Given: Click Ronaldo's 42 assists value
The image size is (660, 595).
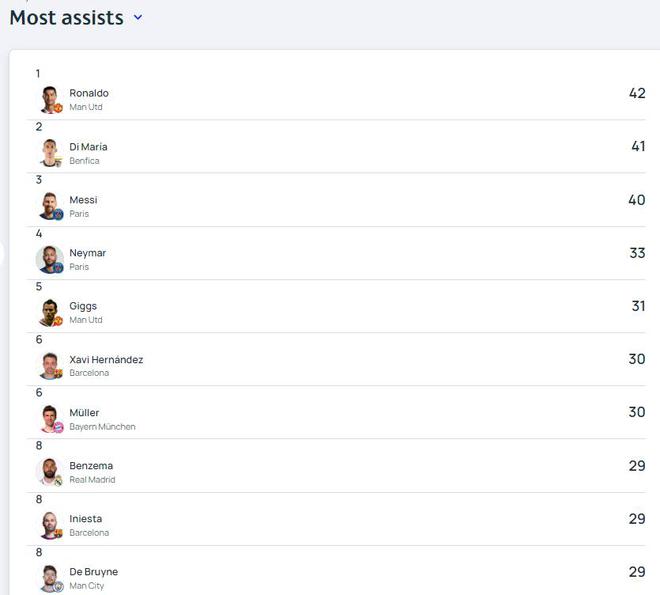Looking at the screenshot, I should (x=637, y=93).
